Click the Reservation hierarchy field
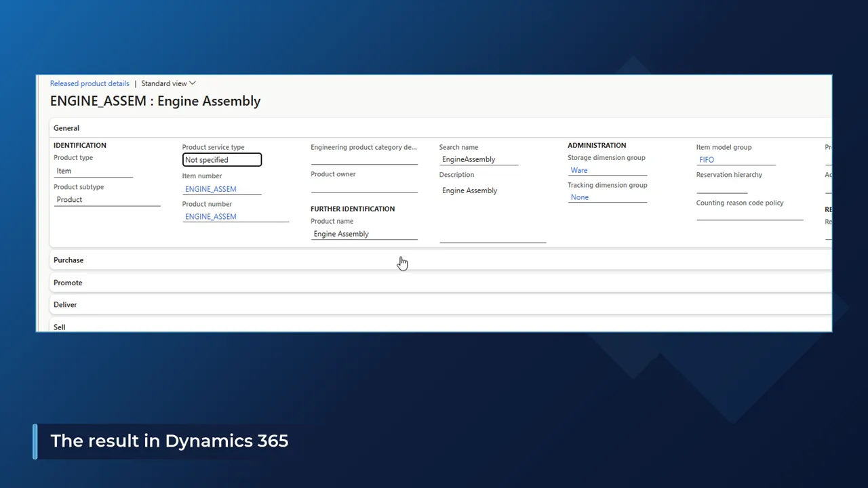Screen dimensions: 868x488 722,187
